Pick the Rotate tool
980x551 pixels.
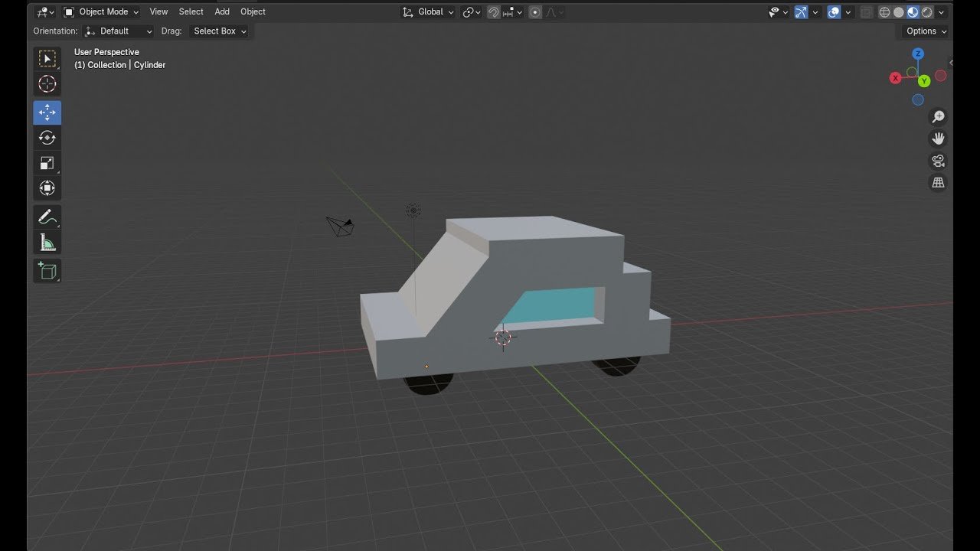pos(47,138)
